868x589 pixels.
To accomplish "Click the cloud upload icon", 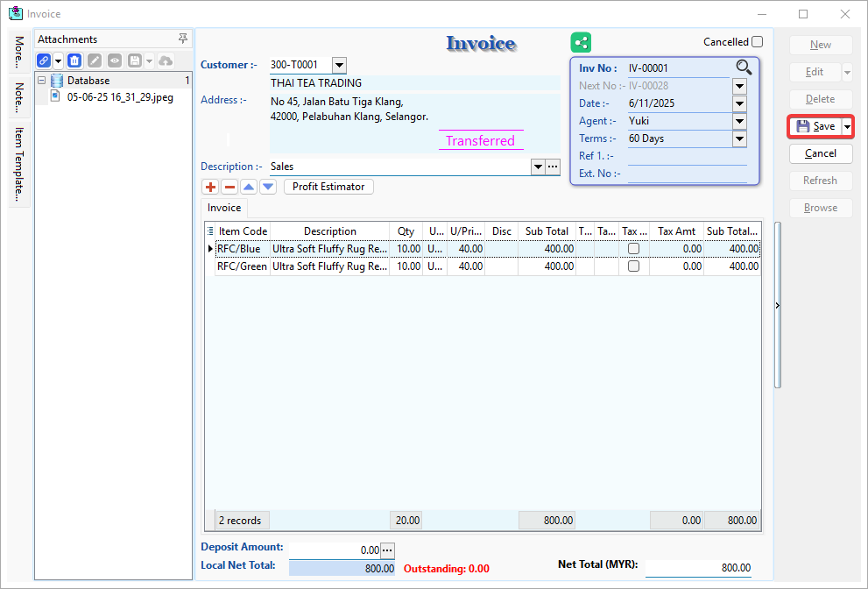I will (166, 60).
